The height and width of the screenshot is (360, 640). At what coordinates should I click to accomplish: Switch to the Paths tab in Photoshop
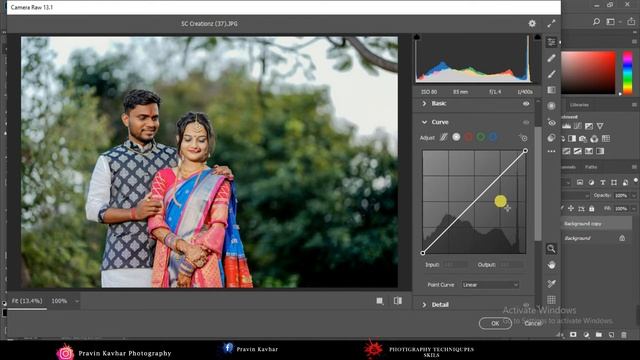coord(591,167)
